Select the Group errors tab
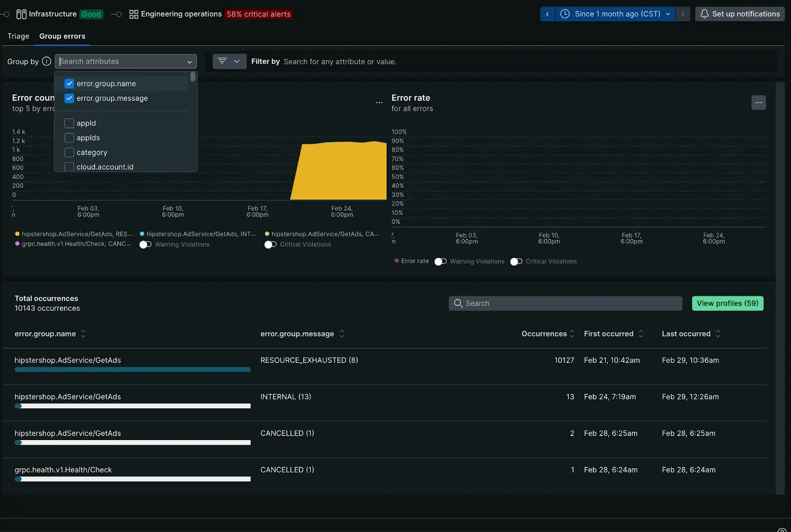This screenshot has width=791, height=532. coord(62,36)
